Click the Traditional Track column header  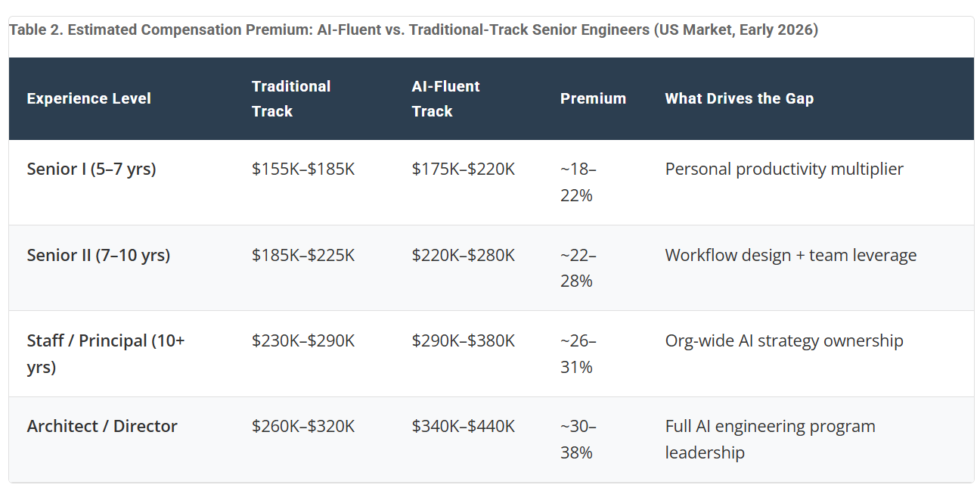(291, 98)
